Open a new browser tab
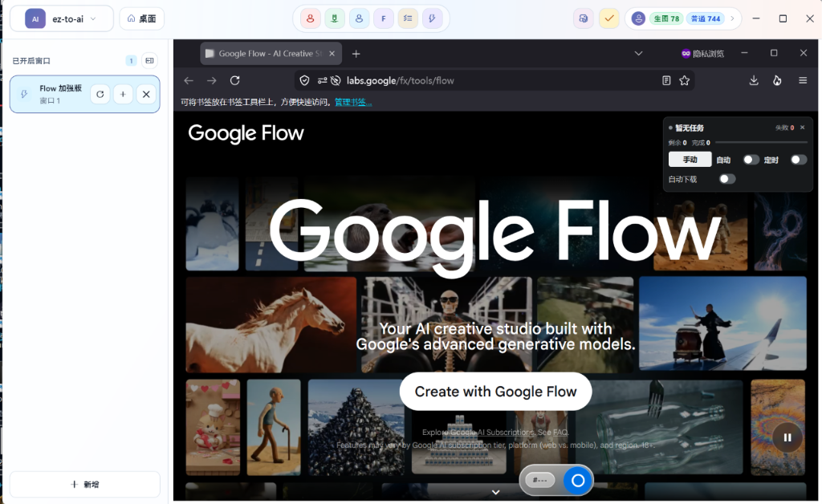Image resolution: width=822 pixels, height=504 pixels. [x=356, y=54]
